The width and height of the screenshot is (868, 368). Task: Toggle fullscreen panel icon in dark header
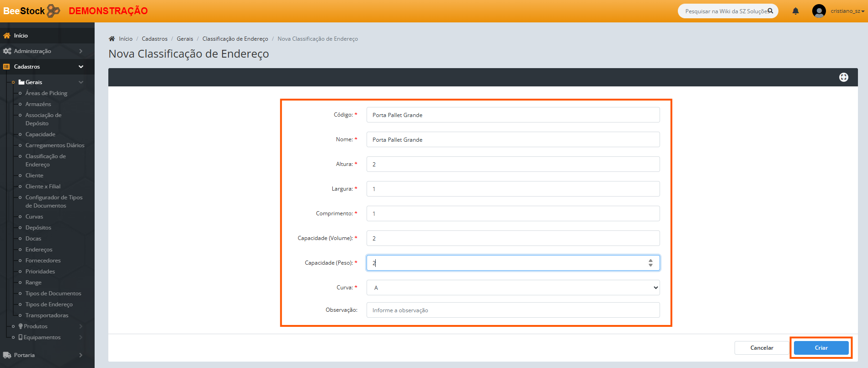(843, 77)
